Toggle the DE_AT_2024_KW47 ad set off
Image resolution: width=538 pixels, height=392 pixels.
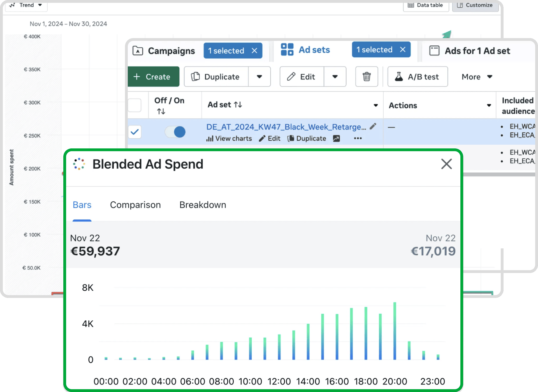[175, 132]
